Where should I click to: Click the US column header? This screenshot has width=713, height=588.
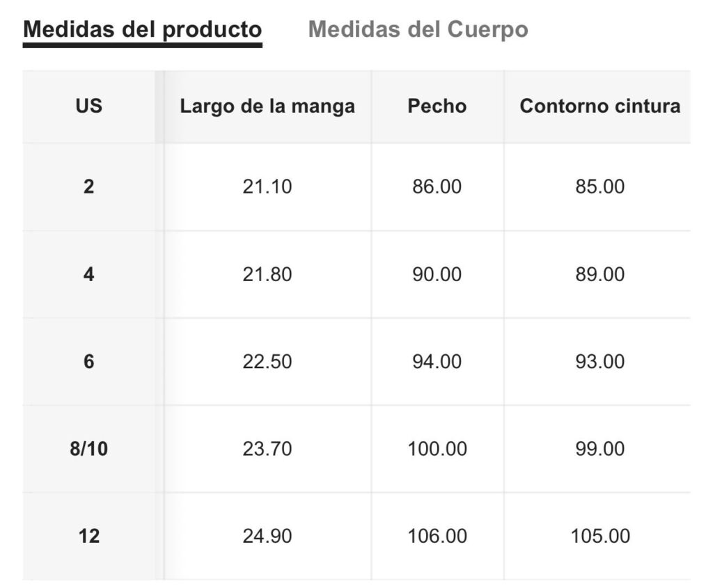pos(88,106)
